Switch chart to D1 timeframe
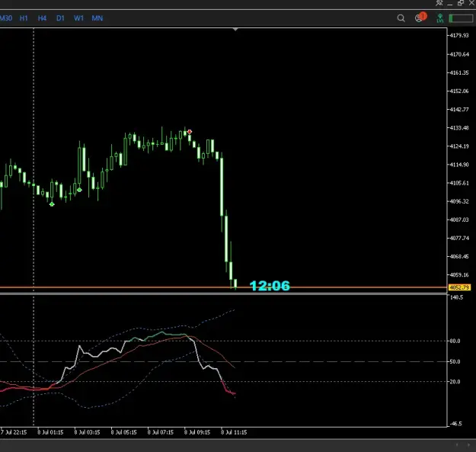 pos(60,18)
